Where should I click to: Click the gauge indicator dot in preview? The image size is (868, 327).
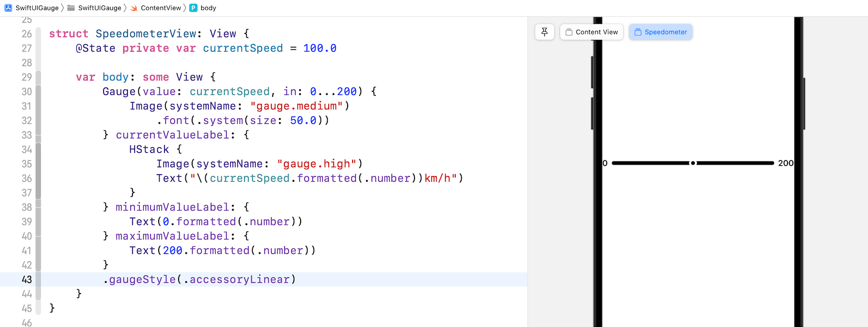(x=693, y=163)
